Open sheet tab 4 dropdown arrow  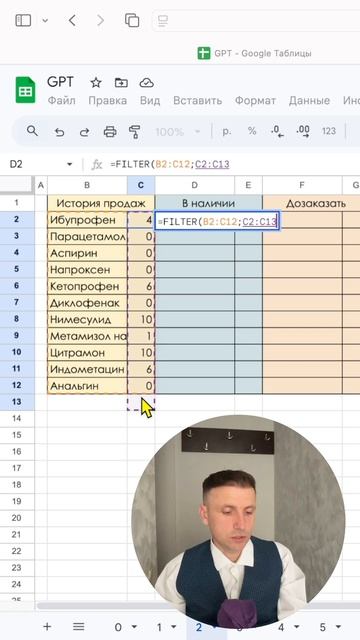pos(297,627)
